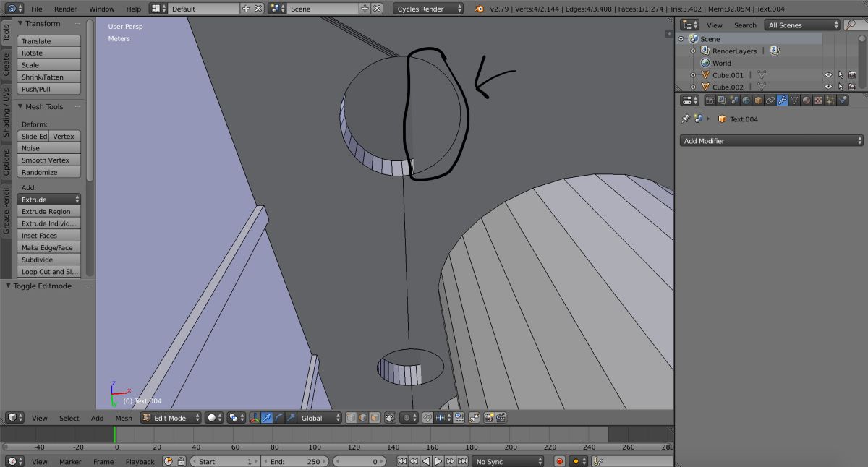Switch to the Shading / UVs tab
This screenshot has width=868, height=467.
coord(6,113)
